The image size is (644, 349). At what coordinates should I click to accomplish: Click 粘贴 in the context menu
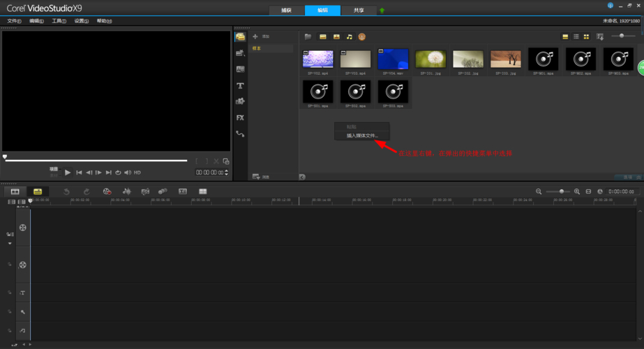(362, 127)
